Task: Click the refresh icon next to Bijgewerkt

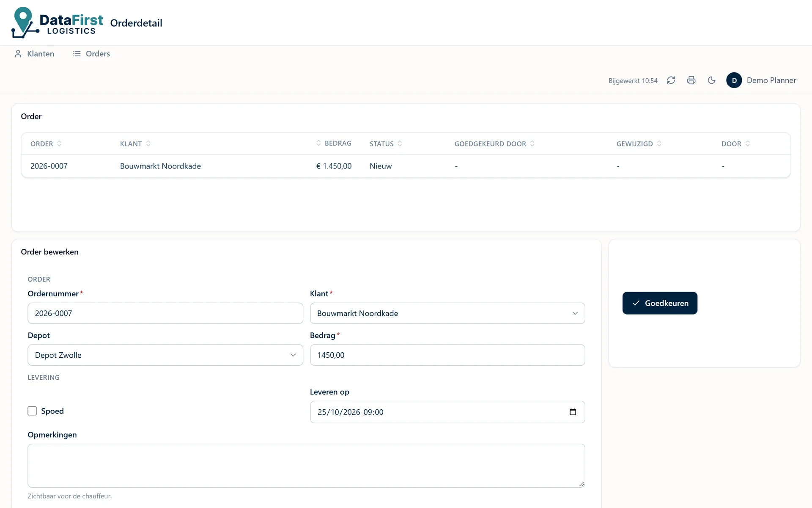Action: 671,80
